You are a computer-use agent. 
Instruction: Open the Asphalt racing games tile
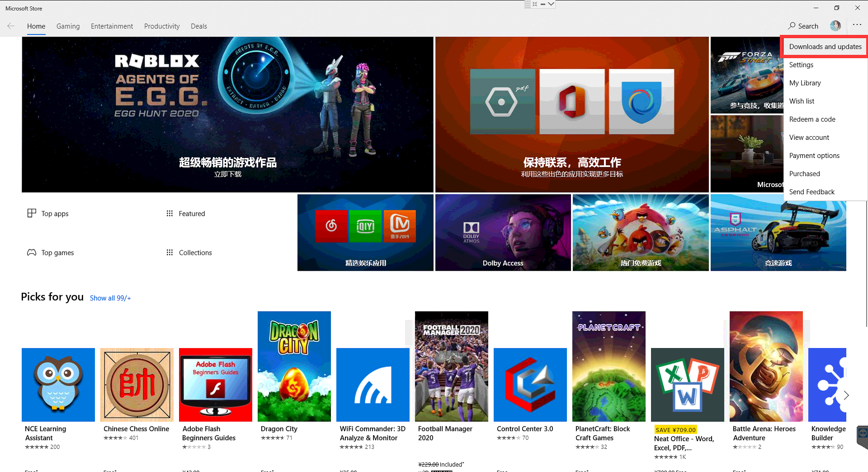click(x=778, y=233)
